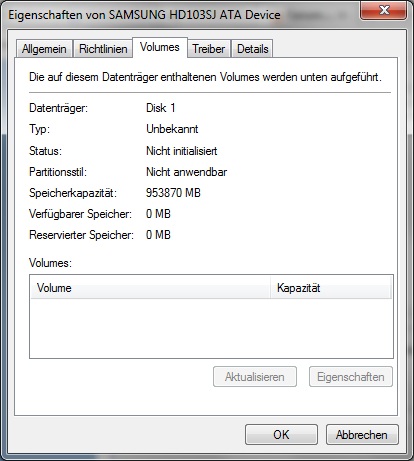Viewport: 414px width, 461px height.
Task: Click the "Nicht initialisiert" status value
Action: click(x=182, y=151)
